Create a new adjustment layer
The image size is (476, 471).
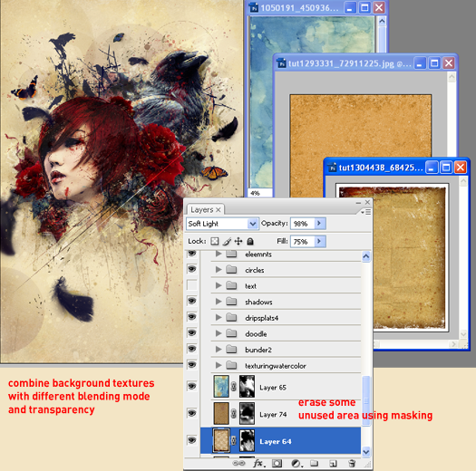click(296, 463)
